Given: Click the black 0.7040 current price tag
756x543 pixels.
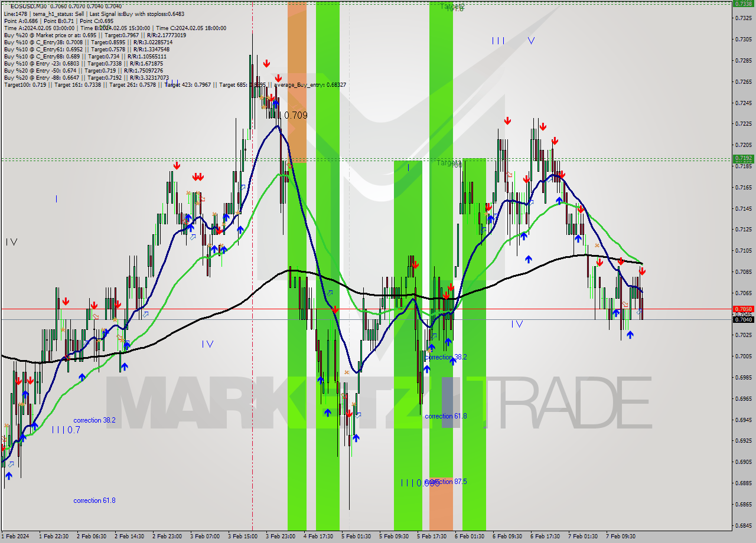Looking at the screenshot, I should point(742,319).
